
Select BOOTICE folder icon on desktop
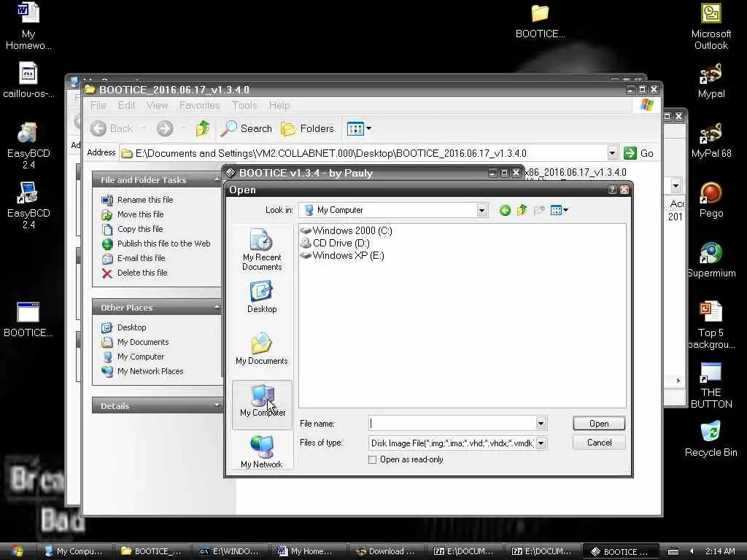click(540, 21)
